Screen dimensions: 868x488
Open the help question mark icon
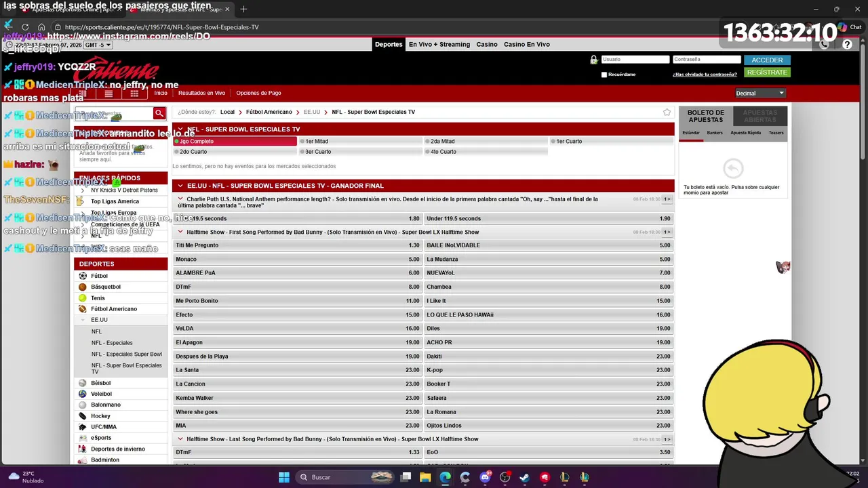pyautogui.click(x=847, y=44)
